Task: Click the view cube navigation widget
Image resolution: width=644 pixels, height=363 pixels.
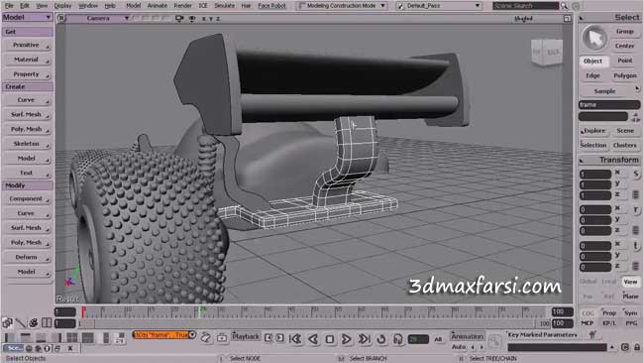Action: (x=546, y=53)
